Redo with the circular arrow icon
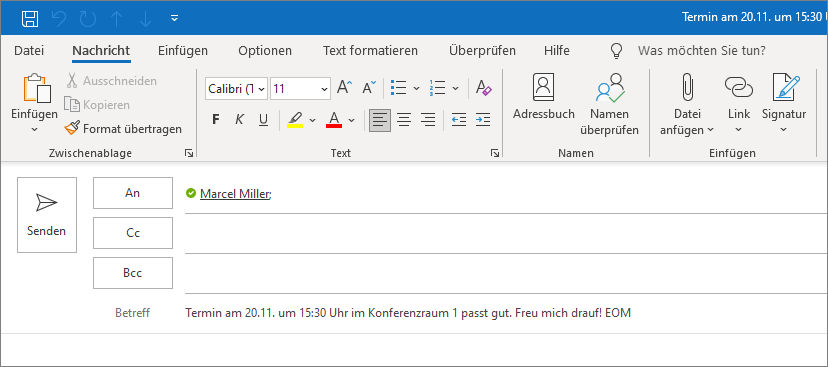828x367 pixels. coord(87,19)
